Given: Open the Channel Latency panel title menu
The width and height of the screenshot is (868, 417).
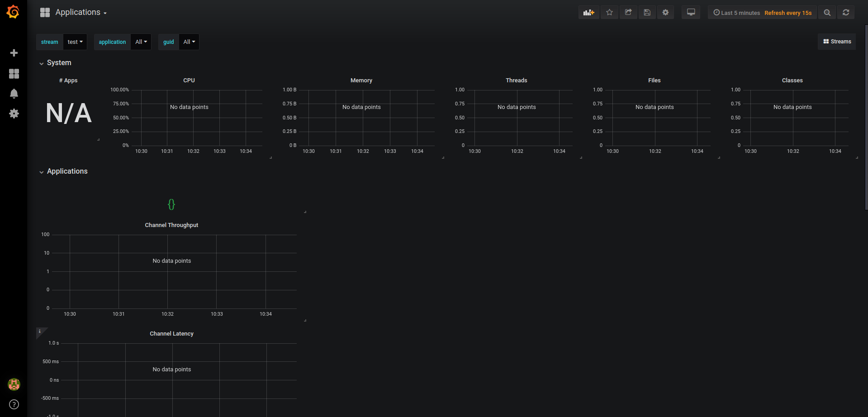Looking at the screenshot, I should (172, 334).
